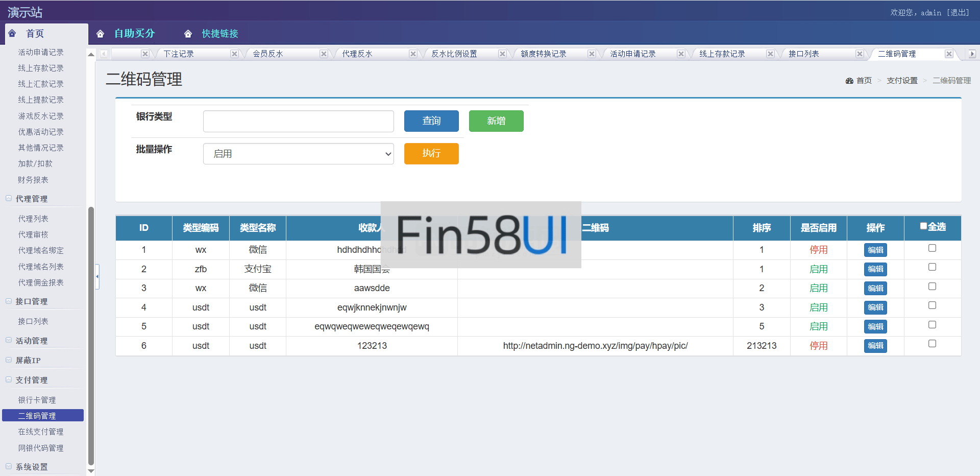Open 银行卡管理 in the sidebar

click(x=37, y=400)
